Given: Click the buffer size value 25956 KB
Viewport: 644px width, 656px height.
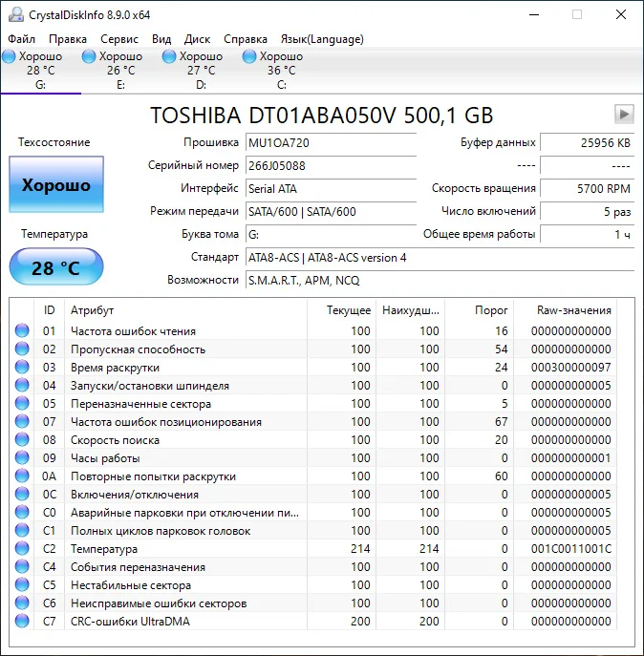Looking at the screenshot, I should coord(587,142).
